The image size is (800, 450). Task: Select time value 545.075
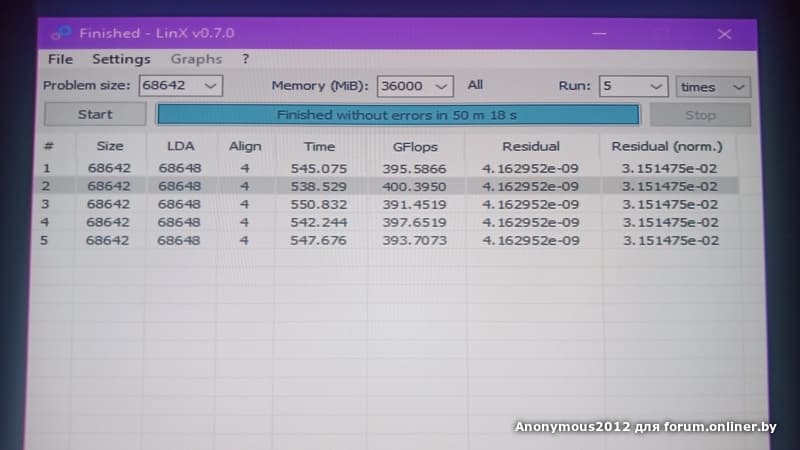318,168
